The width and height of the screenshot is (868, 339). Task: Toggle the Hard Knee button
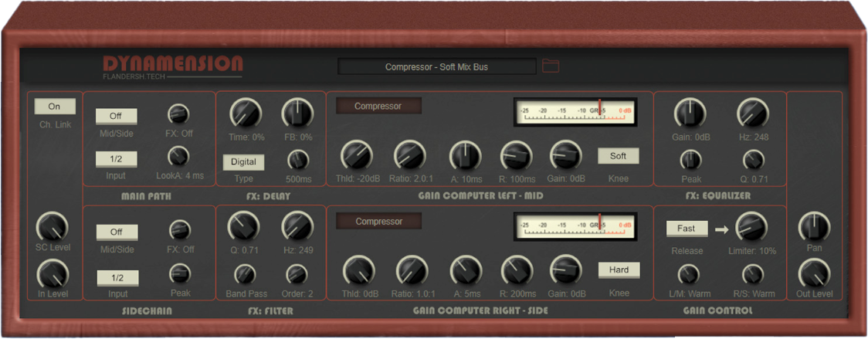point(619,270)
